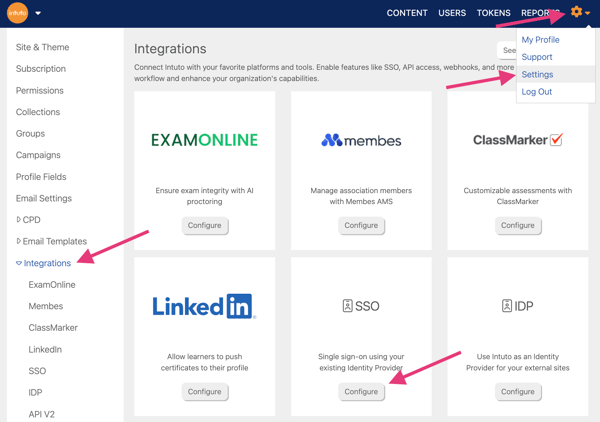Click the IDP badge icon

click(x=507, y=306)
